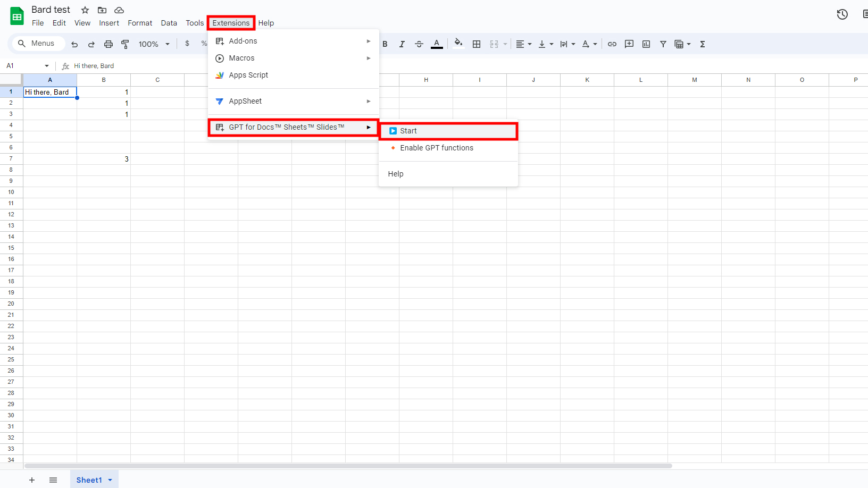
Task: Open the fill color picker
Action: click(x=458, y=44)
